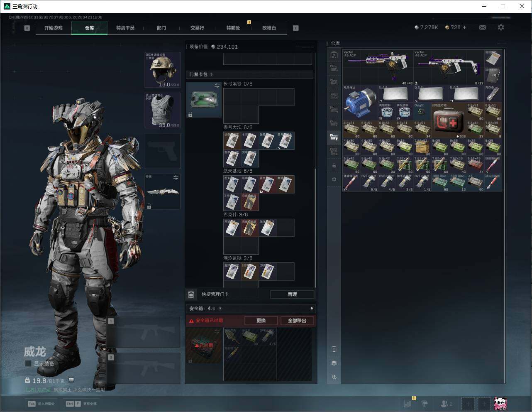Switch to the 改枪台 tab
The image size is (532, 412).
coord(269,28)
